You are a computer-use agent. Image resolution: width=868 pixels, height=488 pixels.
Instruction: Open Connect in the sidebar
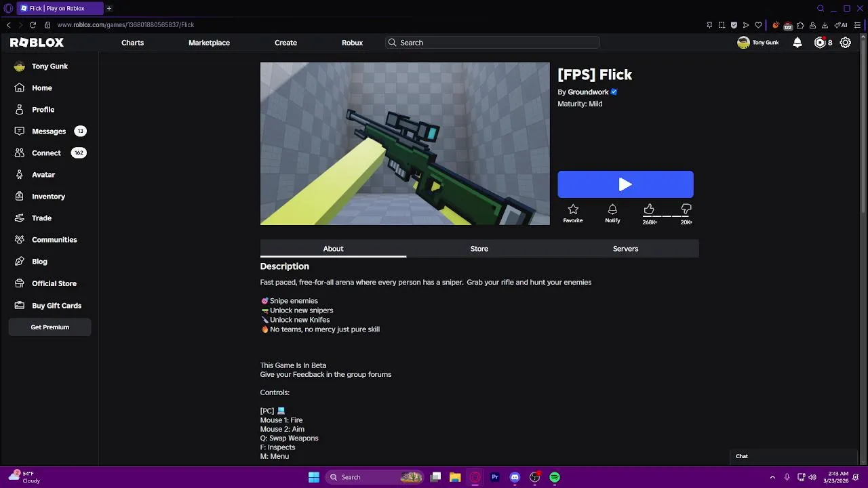coord(46,153)
